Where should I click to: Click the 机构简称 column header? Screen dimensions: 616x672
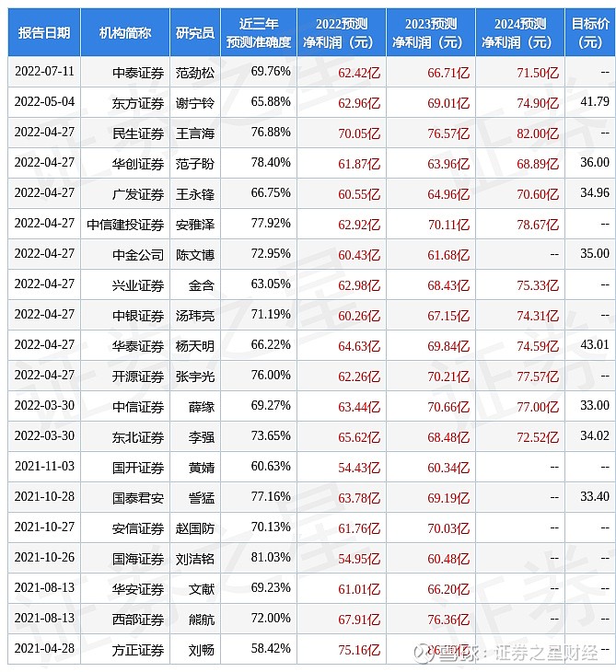124,32
